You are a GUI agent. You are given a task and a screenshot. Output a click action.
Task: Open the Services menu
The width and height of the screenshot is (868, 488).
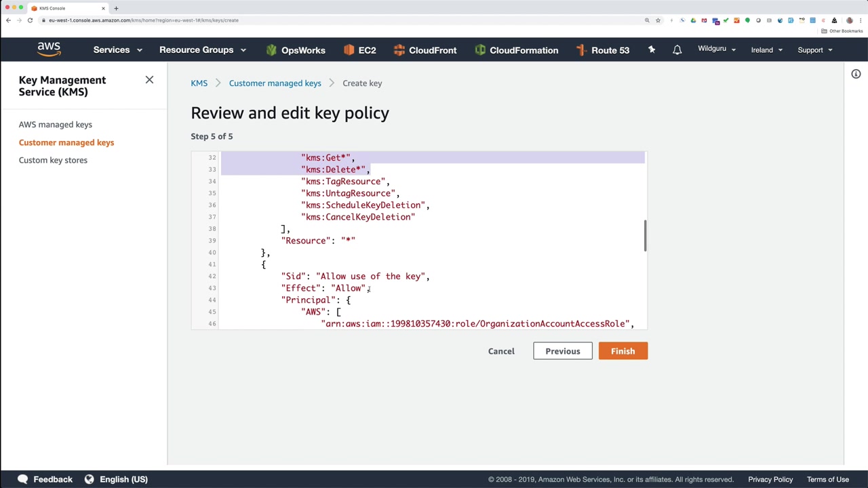pyautogui.click(x=117, y=49)
